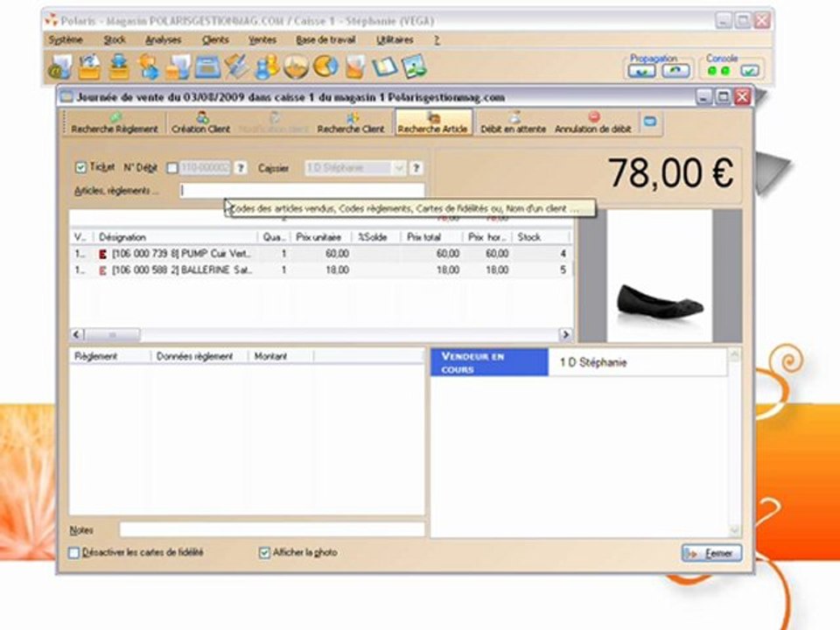Open the people (clients) toolbar icon
Viewport: 840px width, 630px height.
[x=267, y=67]
